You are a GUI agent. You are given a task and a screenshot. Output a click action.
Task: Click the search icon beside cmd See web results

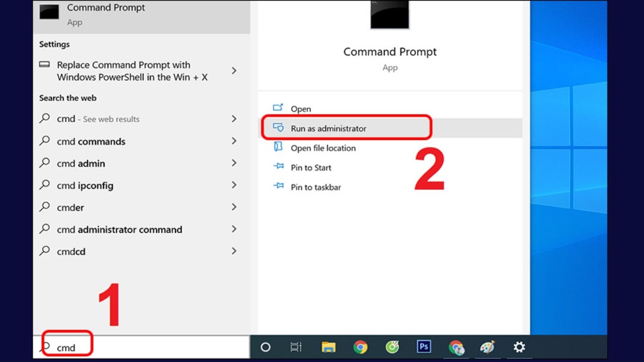(45, 119)
